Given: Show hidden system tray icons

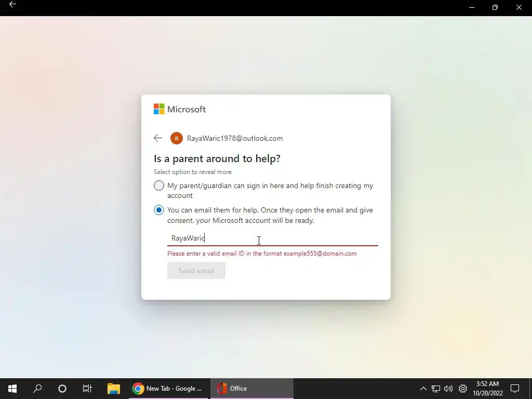Looking at the screenshot, I should click(x=423, y=389).
